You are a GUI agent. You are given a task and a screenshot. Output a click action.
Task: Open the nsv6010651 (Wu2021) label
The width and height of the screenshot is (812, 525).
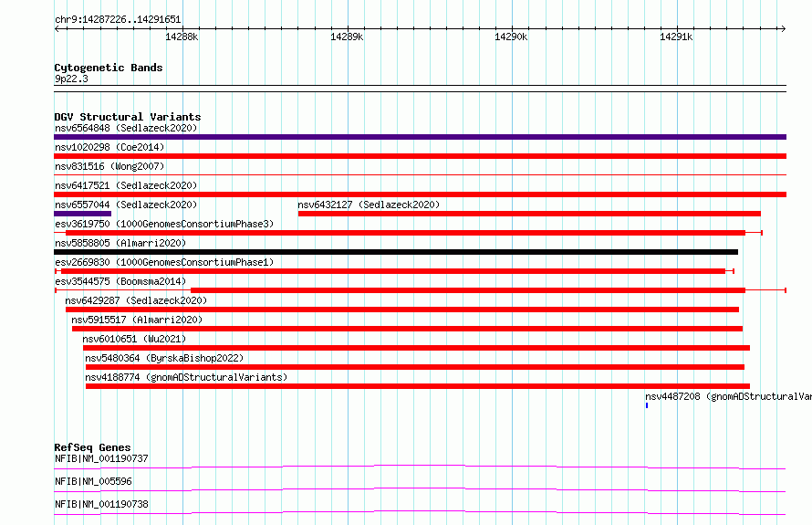pyautogui.click(x=134, y=339)
